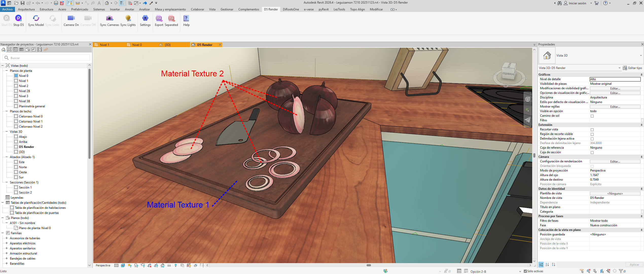Collapse the Planos de techo tree node

[7, 111]
